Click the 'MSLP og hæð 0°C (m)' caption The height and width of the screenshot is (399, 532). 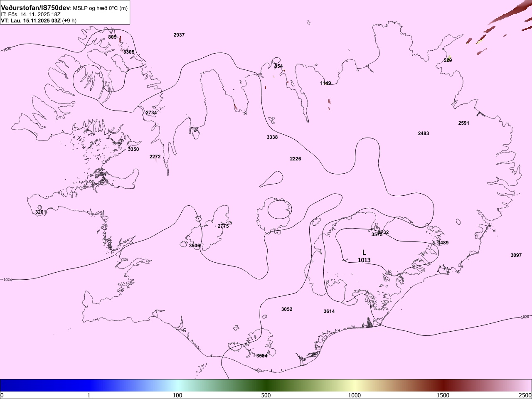point(100,8)
